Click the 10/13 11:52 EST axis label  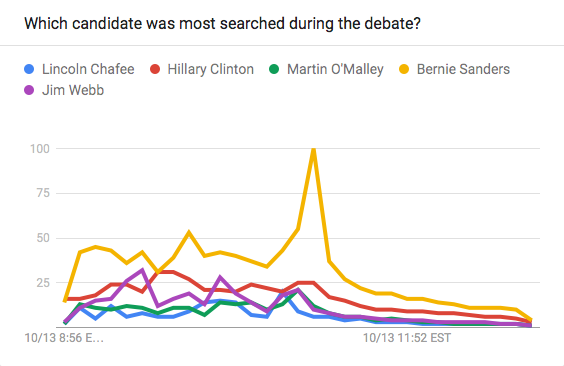[407, 338]
